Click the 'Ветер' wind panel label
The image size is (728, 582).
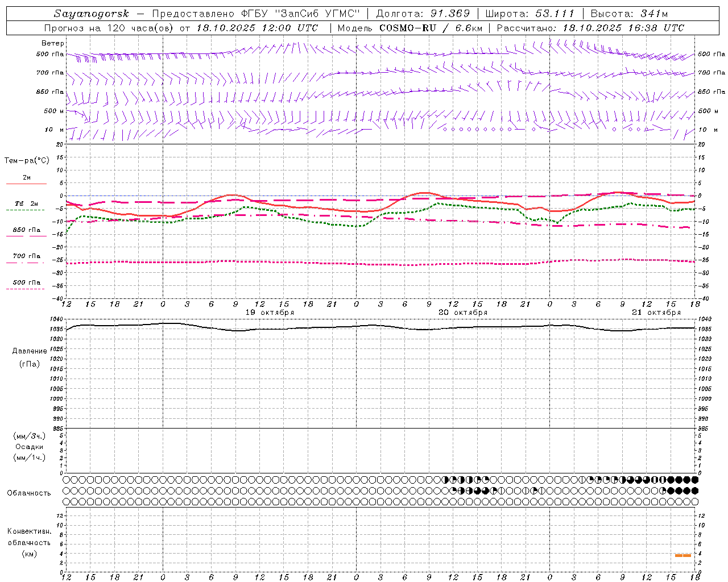point(53,43)
